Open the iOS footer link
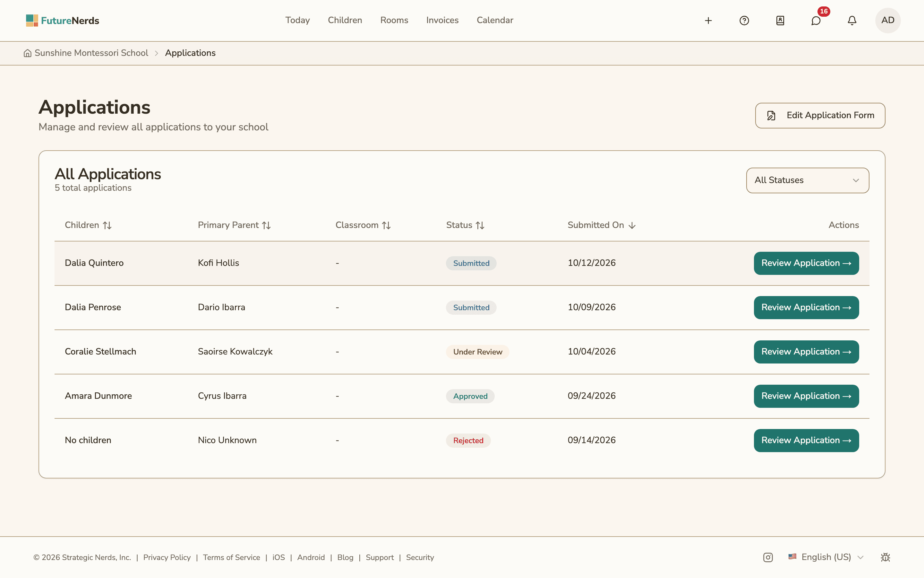 pos(278,557)
